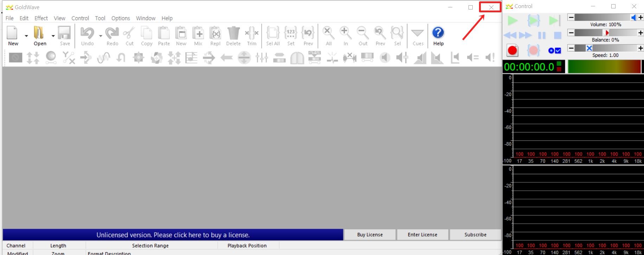Viewport: 644px width, 255px height.
Task: Increase speed with the plus button
Action: tap(640, 48)
